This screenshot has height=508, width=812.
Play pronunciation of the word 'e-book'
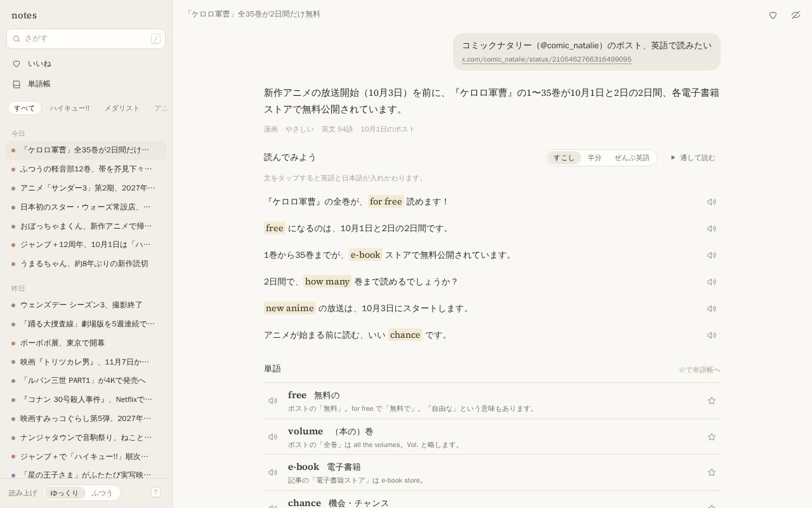click(273, 472)
